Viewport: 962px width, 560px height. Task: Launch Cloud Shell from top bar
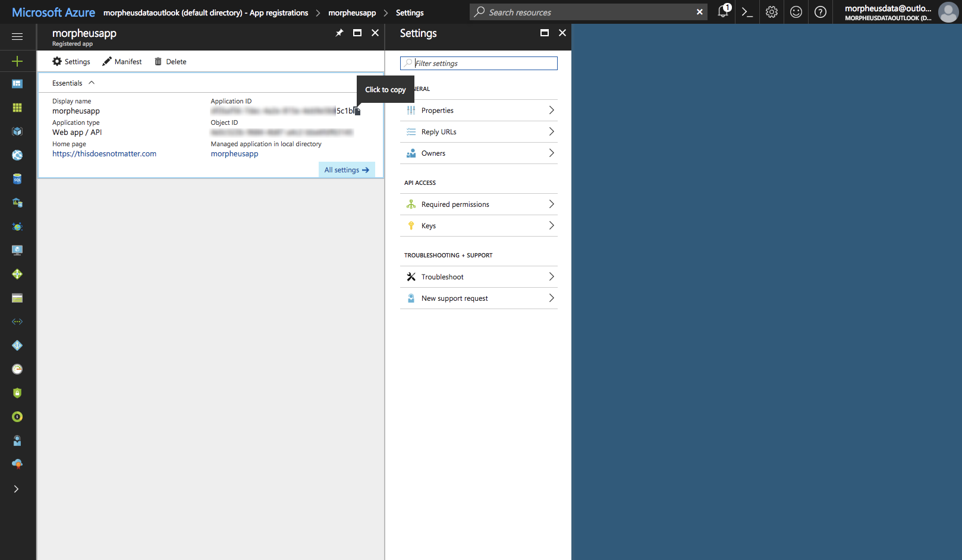(747, 12)
